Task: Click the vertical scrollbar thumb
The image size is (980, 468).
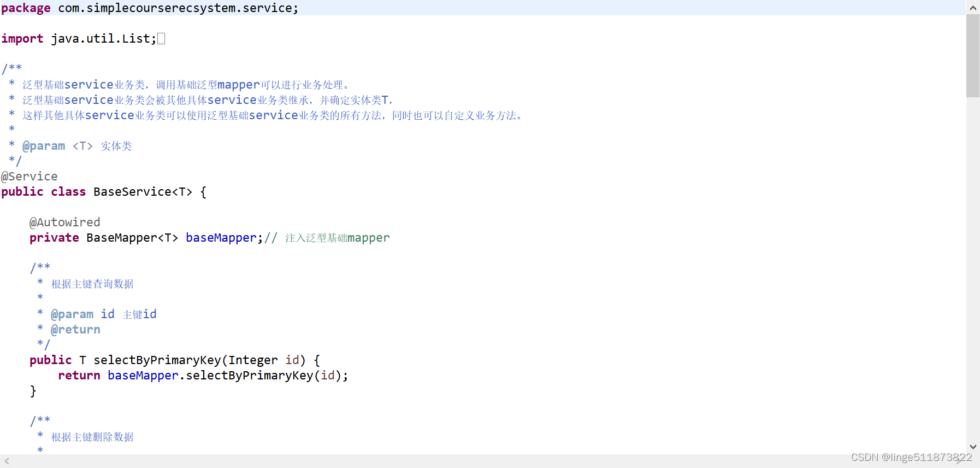Action: click(x=973, y=56)
